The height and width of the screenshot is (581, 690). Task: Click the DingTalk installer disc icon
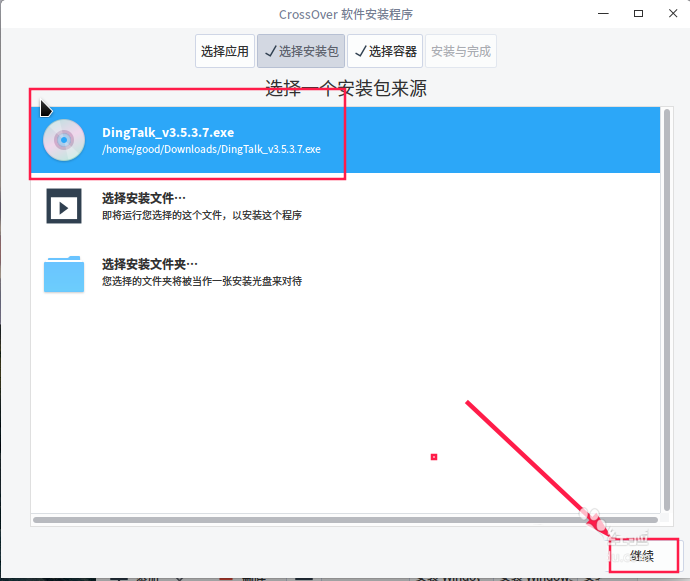[x=64, y=140]
